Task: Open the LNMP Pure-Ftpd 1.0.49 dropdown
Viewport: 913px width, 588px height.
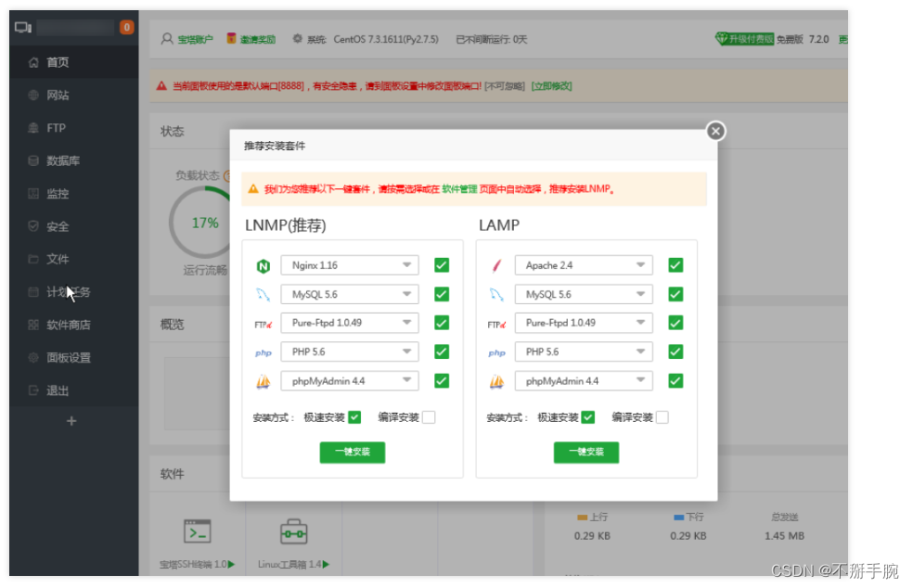Action: click(x=350, y=323)
